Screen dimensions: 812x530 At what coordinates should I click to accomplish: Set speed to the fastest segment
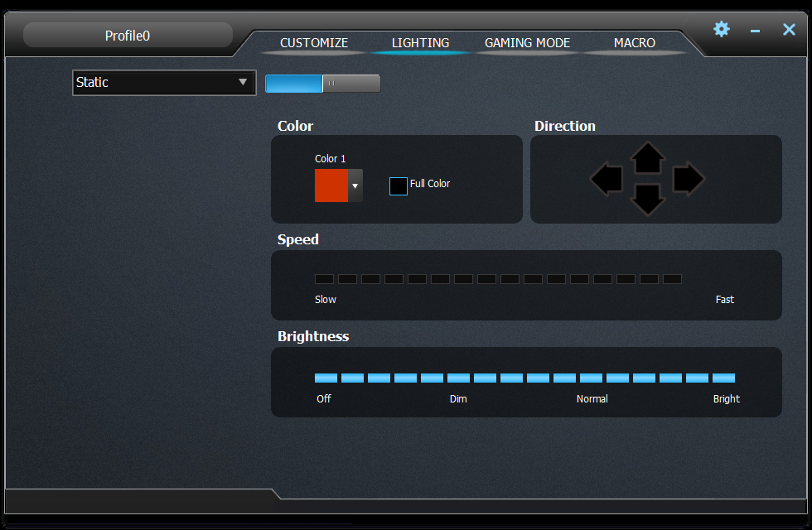[672, 279]
